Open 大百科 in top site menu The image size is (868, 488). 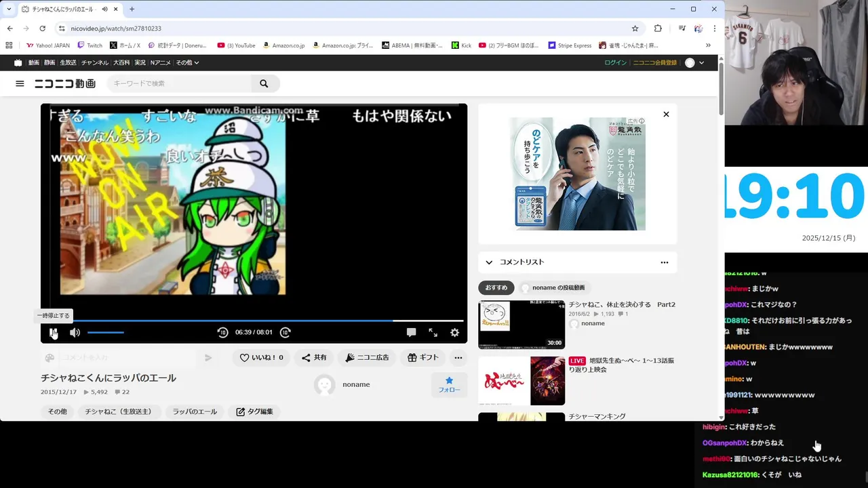point(121,62)
